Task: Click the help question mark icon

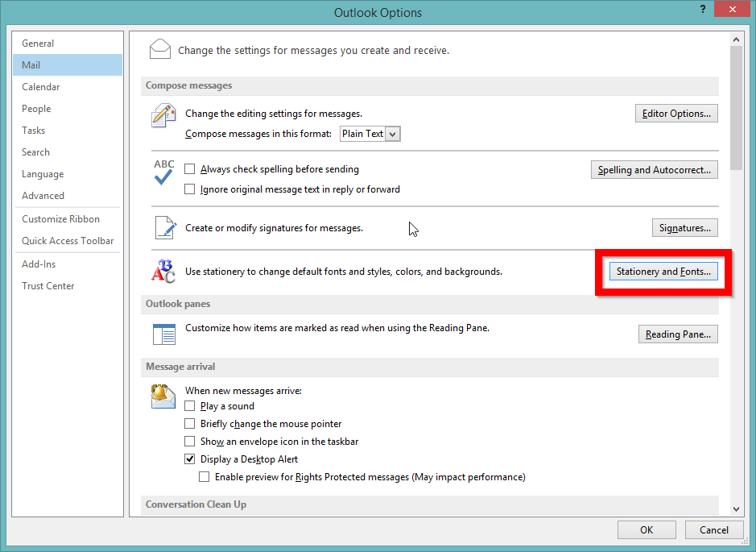Action: pos(701,9)
